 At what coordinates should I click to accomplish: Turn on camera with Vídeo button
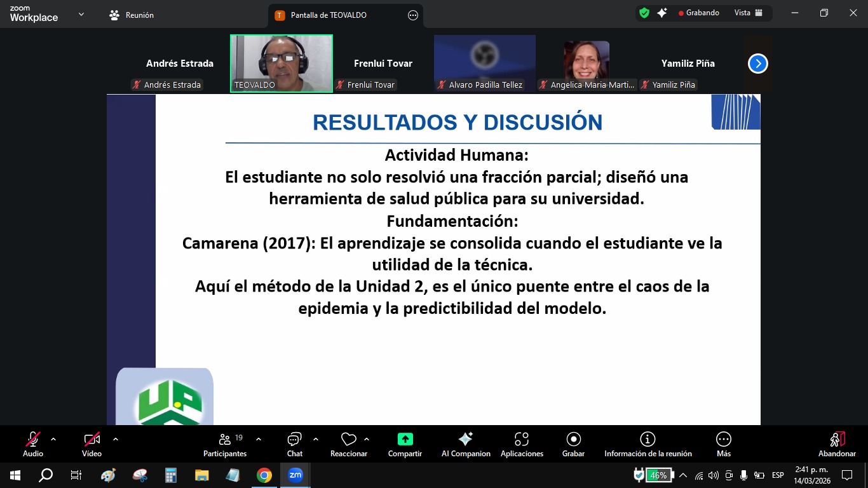pos(92,440)
